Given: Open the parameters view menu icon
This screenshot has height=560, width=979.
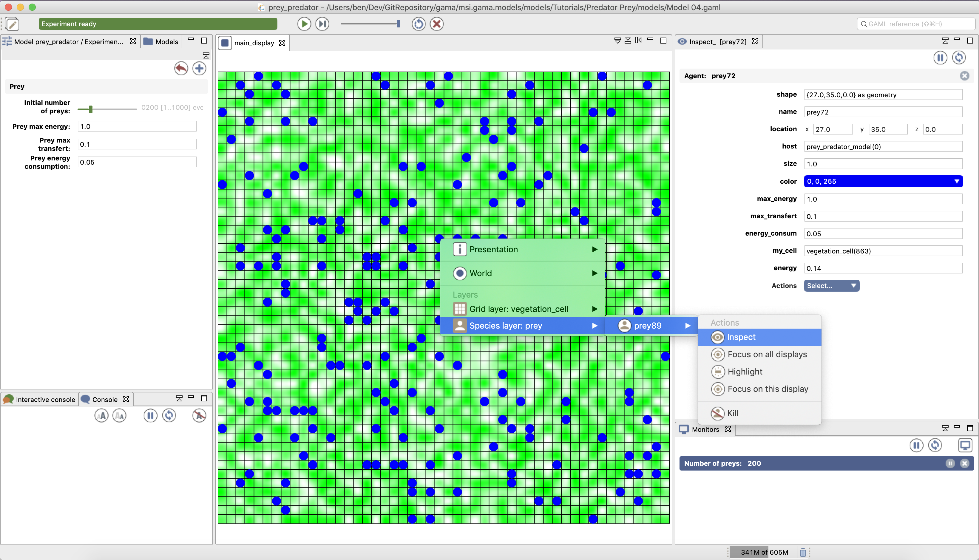Looking at the screenshot, I should click(x=206, y=56).
